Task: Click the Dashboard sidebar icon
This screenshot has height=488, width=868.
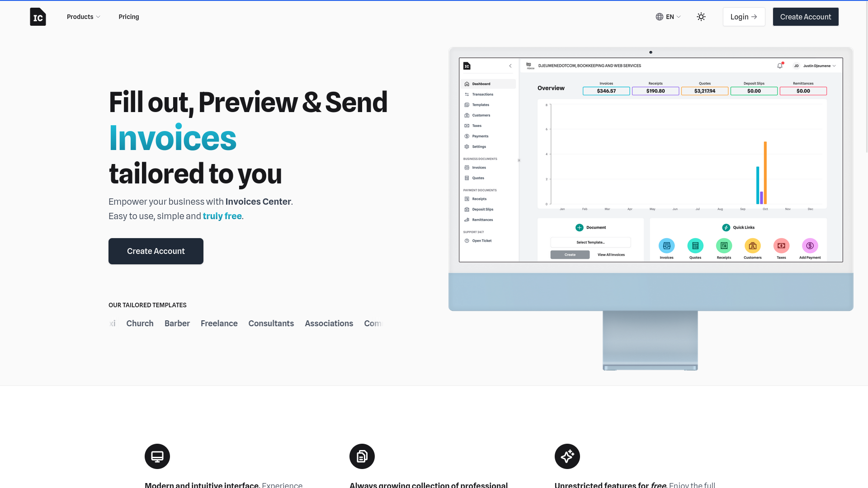Action: pyautogui.click(x=467, y=84)
